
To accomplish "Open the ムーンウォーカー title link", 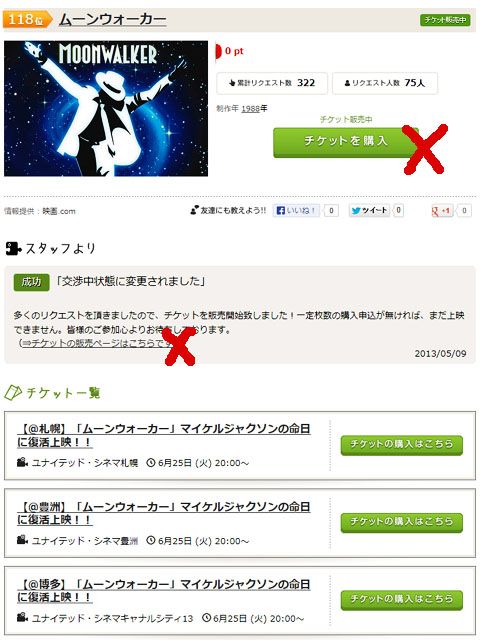I will pos(113,19).
